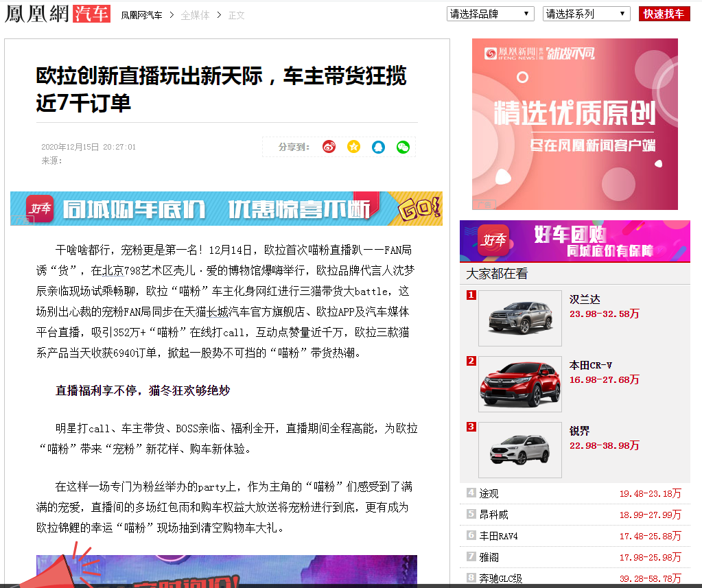This screenshot has width=702, height=588.
Task: Share article to Weibo icon
Action: 329,147
